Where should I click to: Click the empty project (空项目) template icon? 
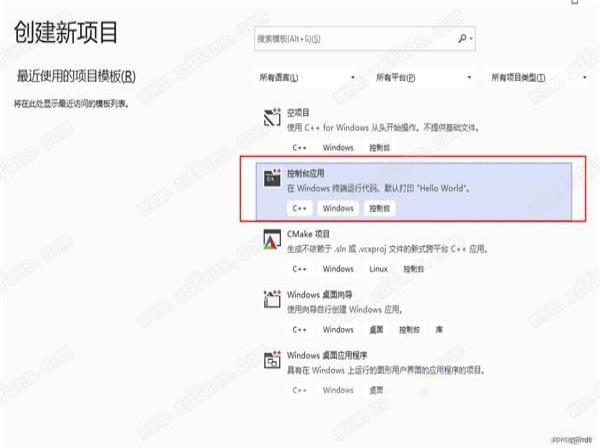[272, 117]
